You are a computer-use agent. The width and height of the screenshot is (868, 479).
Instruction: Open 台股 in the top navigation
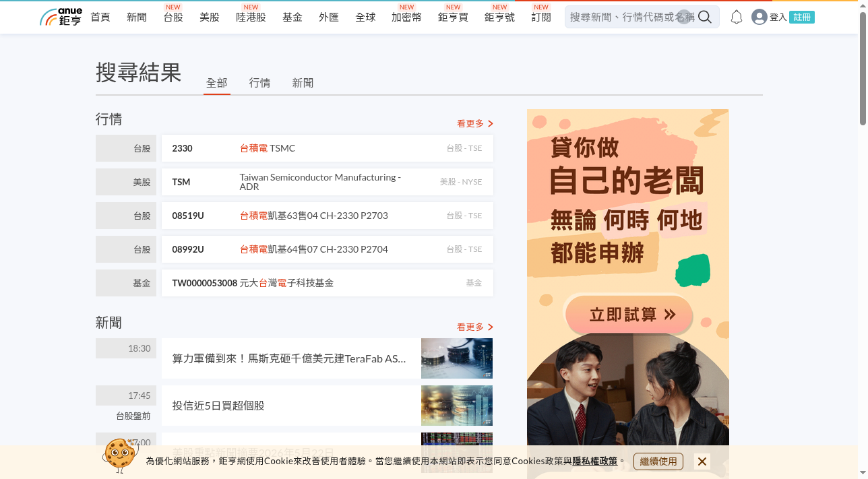tap(173, 17)
